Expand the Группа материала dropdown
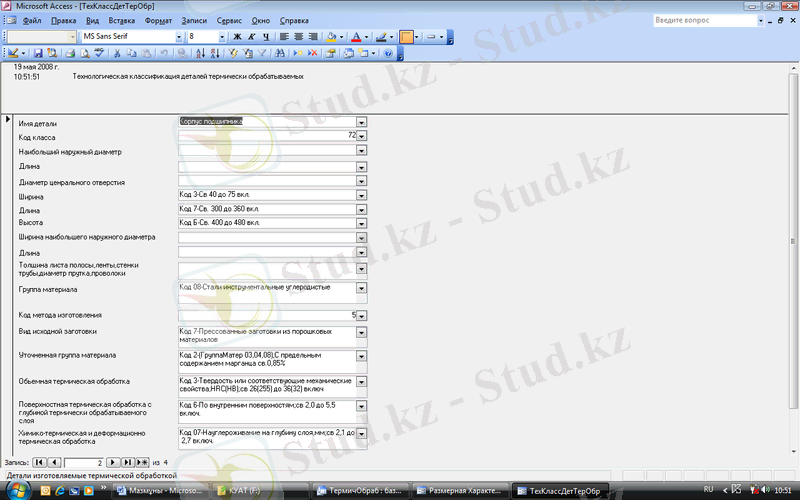800x500 pixels. point(361,288)
